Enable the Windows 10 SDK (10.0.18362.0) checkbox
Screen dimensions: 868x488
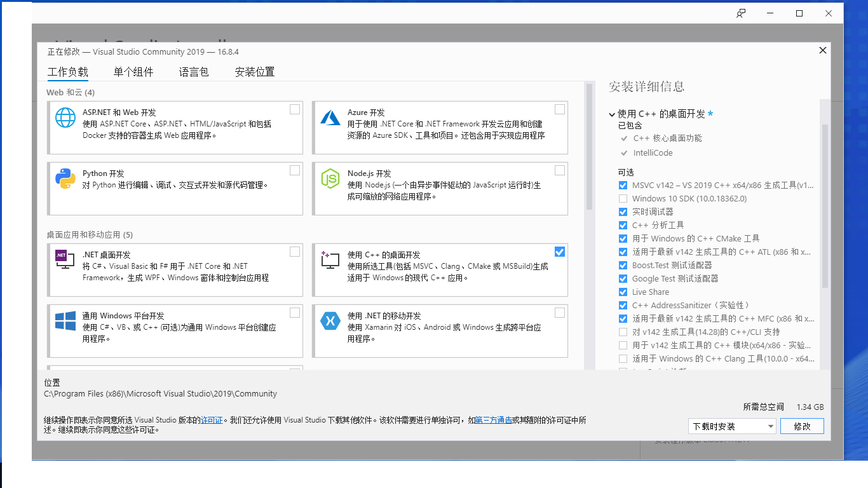tap(623, 198)
